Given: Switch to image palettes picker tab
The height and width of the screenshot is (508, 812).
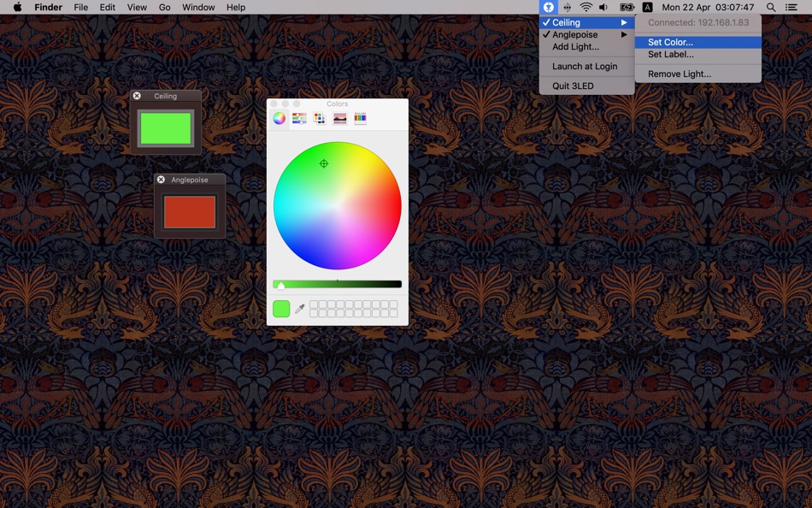Looking at the screenshot, I should point(339,119).
